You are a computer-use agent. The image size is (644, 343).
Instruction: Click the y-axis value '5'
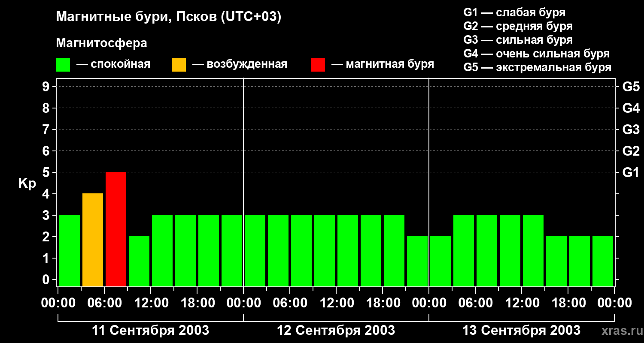coord(47,172)
